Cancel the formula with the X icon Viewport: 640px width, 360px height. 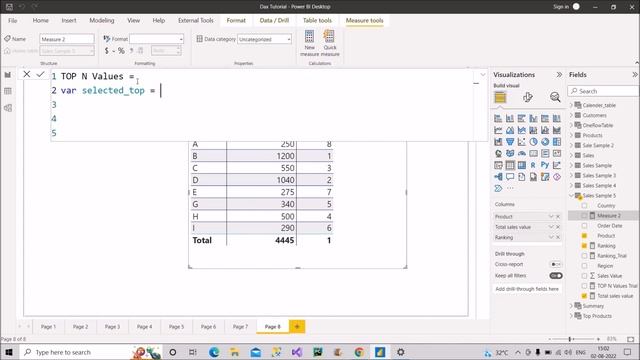[x=27, y=74]
